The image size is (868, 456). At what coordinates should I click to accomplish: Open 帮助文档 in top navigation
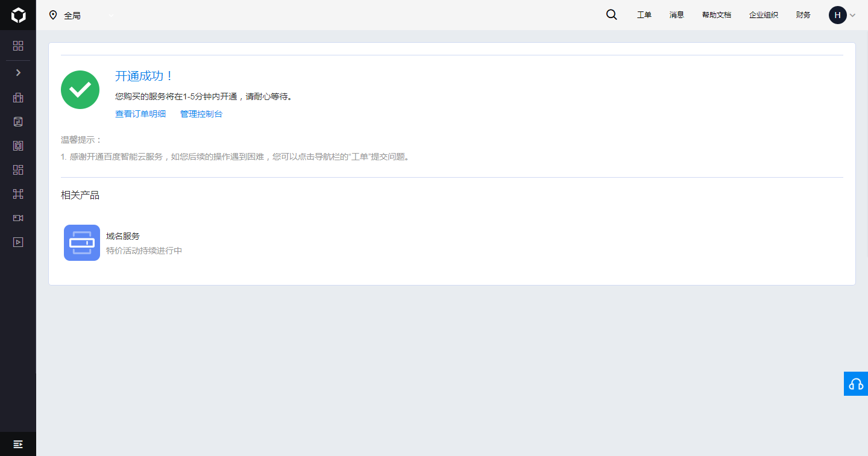[x=717, y=15]
